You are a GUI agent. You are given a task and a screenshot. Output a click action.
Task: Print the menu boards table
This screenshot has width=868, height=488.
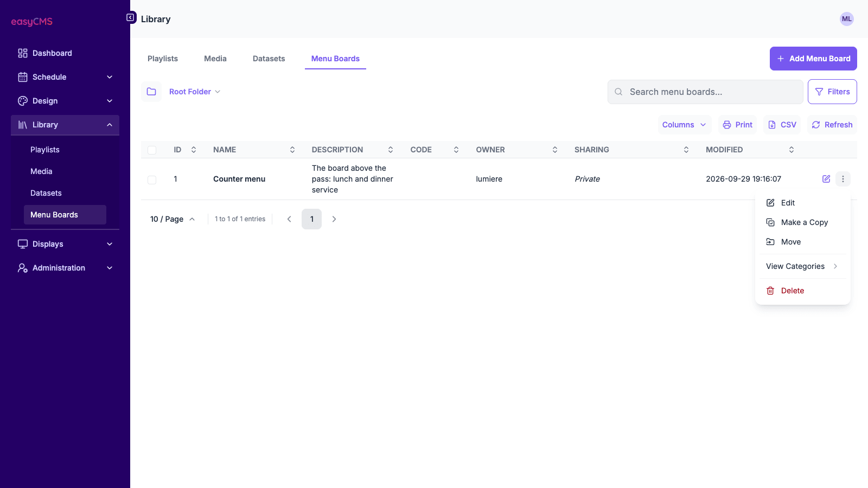point(737,125)
